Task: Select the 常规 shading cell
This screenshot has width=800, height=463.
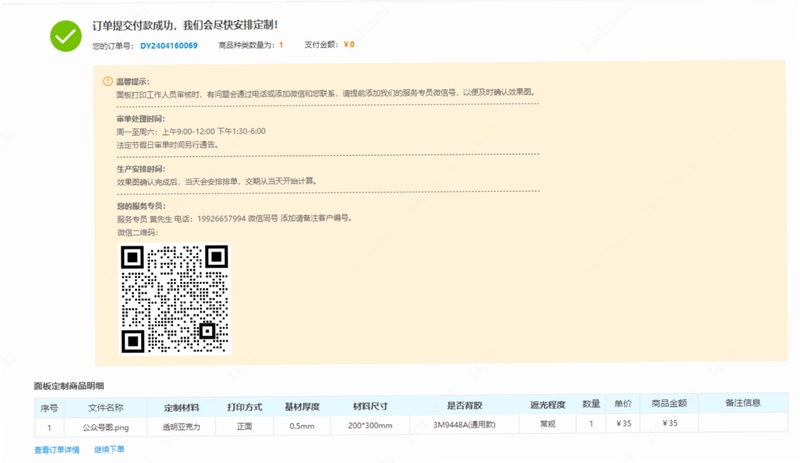Action: pos(547,424)
